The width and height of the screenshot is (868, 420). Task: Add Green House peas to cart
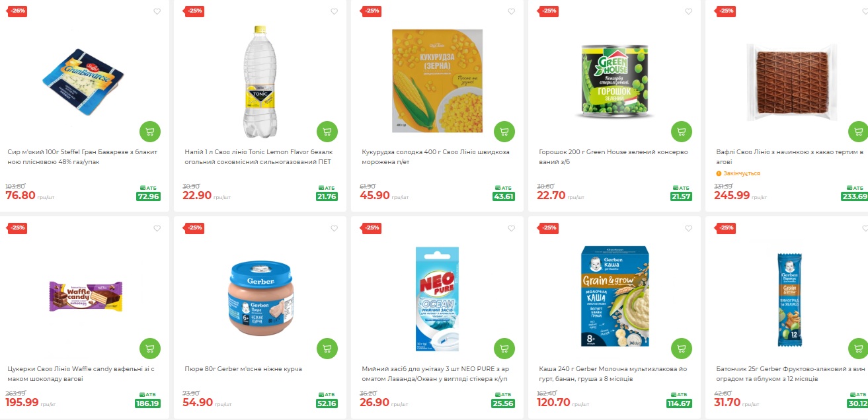point(682,131)
